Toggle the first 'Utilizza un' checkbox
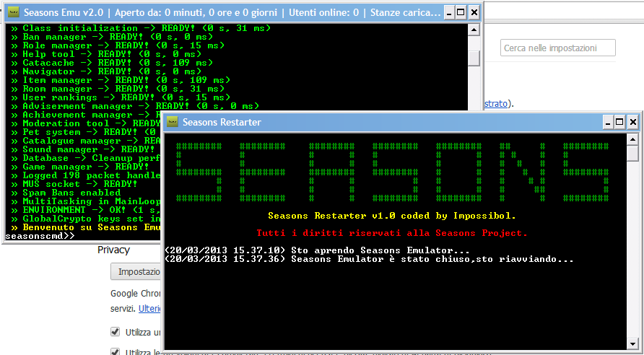This screenshot has height=355, width=644. (116, 332)
